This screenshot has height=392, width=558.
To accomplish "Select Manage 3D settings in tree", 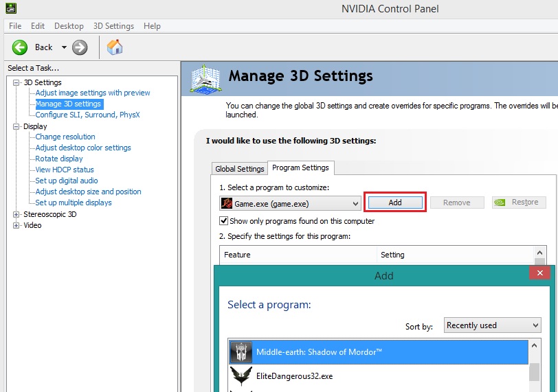I will pyautogui.click(x=68, y=104).
